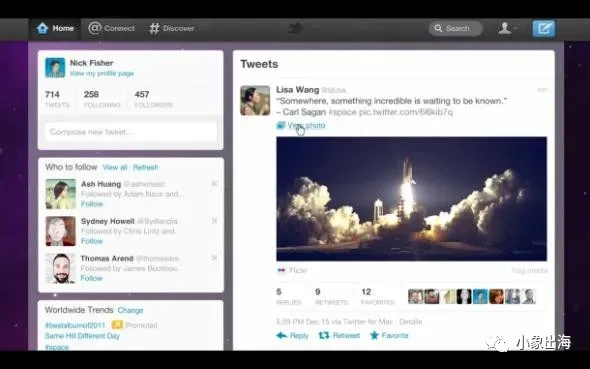Reply to Lisa Wang's tweet

point(292,336)
